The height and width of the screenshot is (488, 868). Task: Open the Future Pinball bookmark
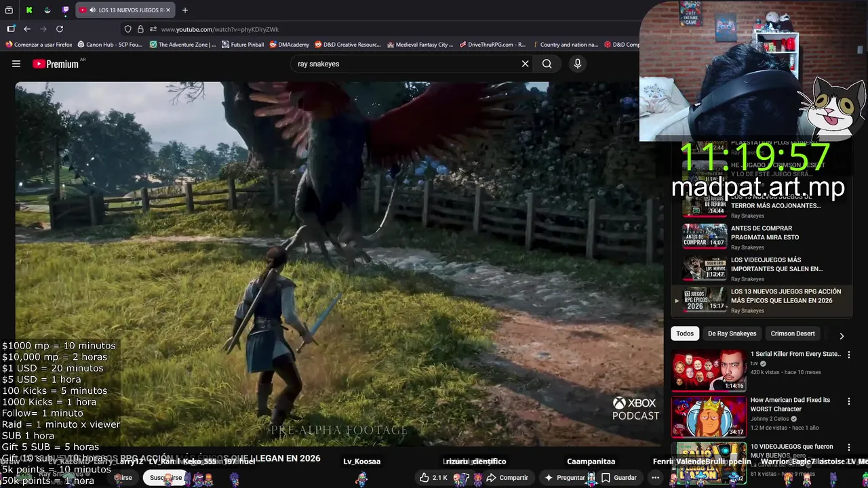243,45
